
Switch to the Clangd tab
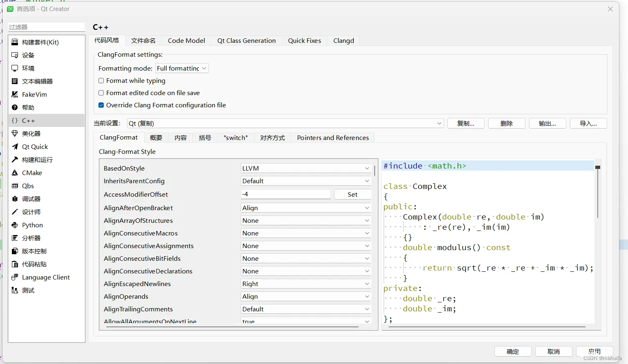(344, 40)
